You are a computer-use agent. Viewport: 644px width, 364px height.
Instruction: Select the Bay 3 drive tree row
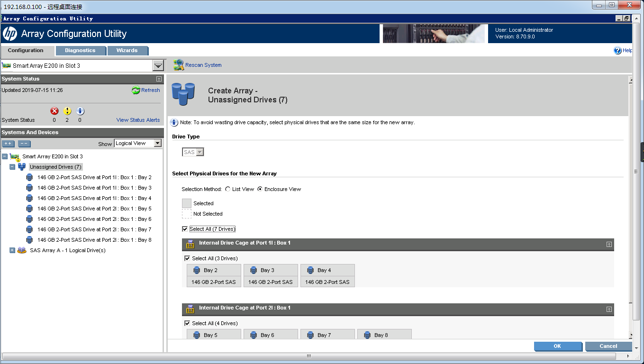tap(94, 188)
